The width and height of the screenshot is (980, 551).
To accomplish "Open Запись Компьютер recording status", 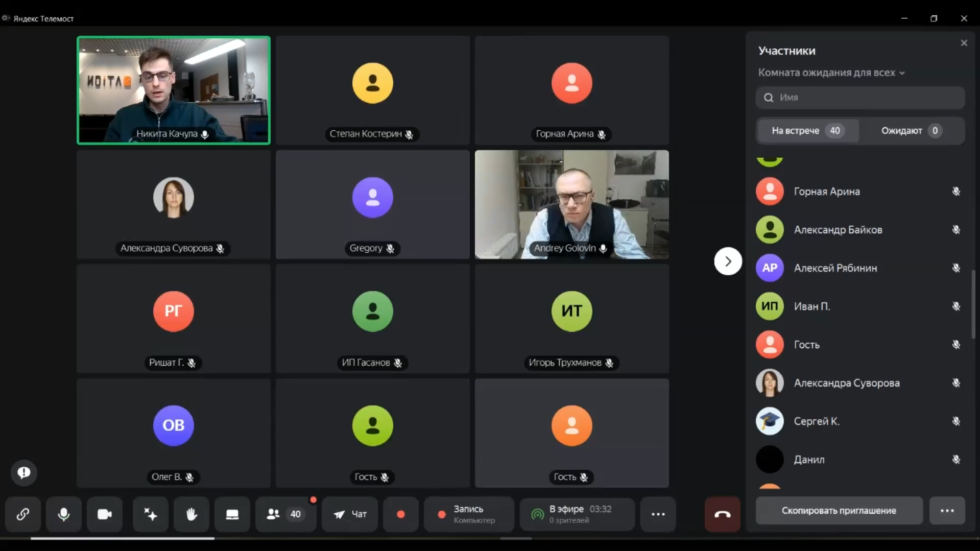I will point(469,514).
